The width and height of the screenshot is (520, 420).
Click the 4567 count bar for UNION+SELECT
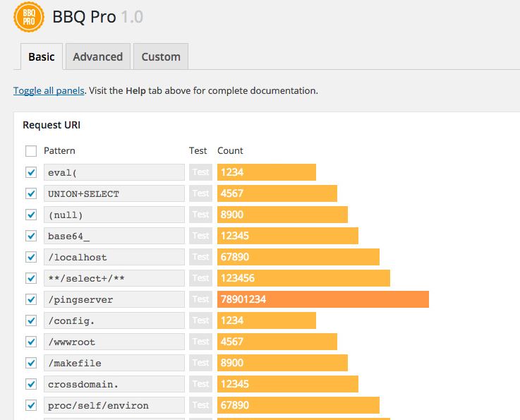[277, 193]
